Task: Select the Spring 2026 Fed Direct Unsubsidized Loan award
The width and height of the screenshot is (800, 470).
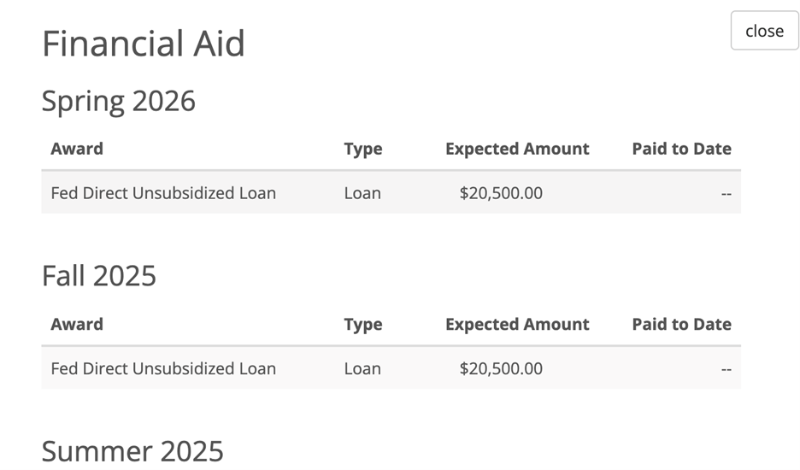Action: (x=163, y=192)
